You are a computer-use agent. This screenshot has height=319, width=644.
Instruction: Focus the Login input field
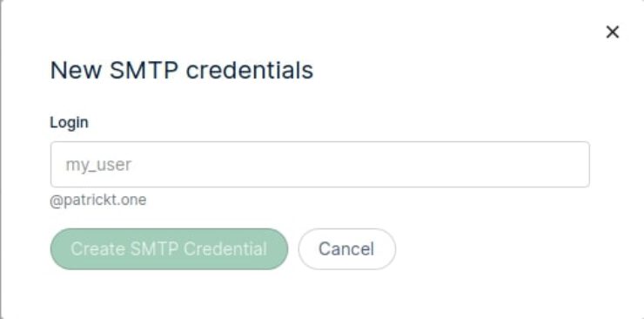(x=320, y=165)
